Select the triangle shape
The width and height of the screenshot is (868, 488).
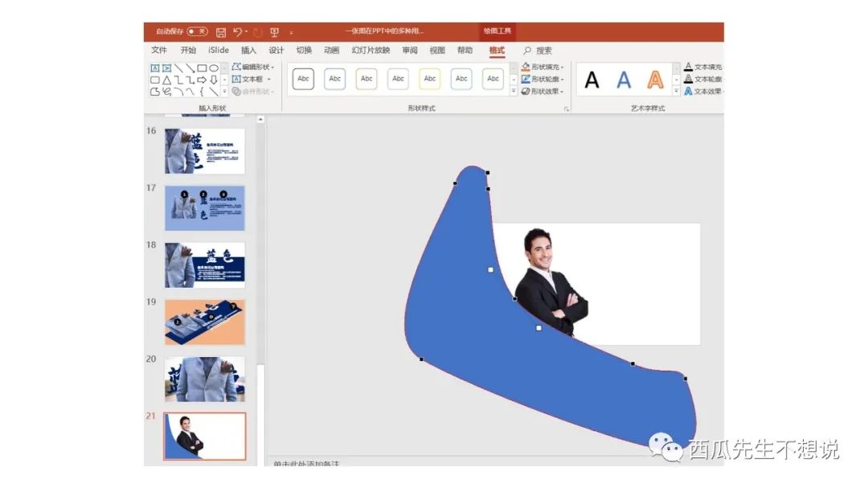(166, 80)
